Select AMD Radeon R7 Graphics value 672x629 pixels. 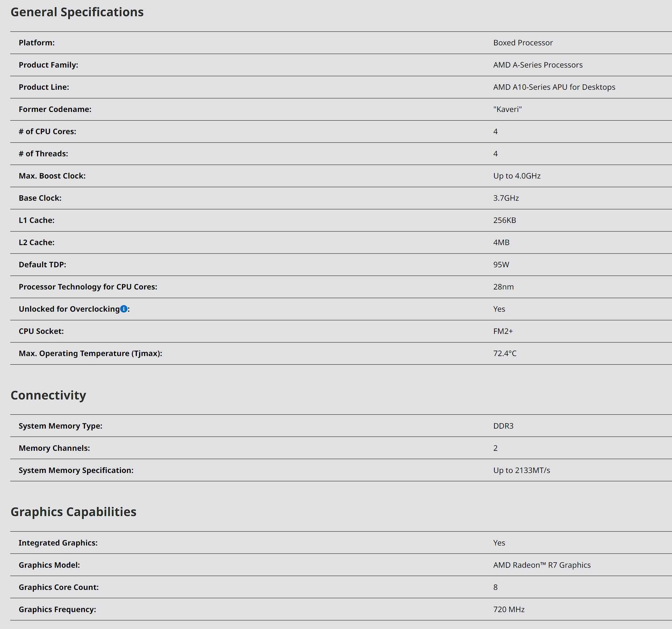pyautogui.click(x=542, y=565)
